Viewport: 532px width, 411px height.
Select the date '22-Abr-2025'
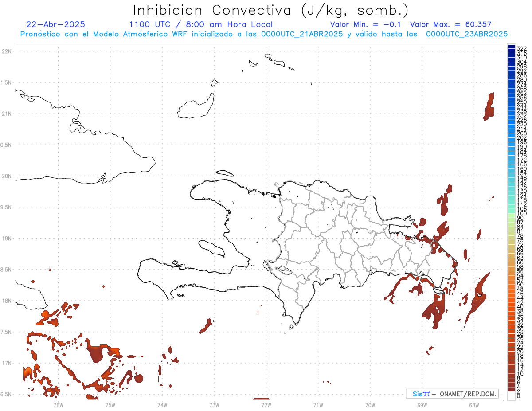[56, 24]
